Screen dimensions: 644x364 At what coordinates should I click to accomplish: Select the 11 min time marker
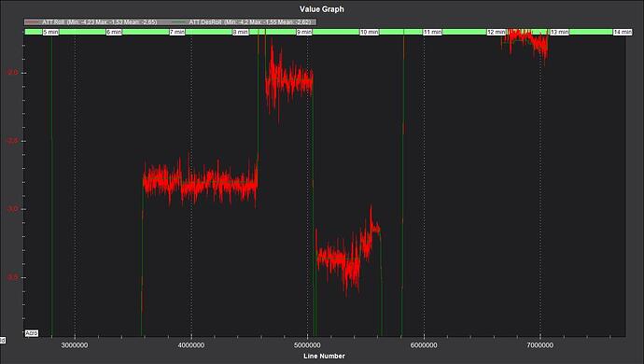[x=432, y=32]
